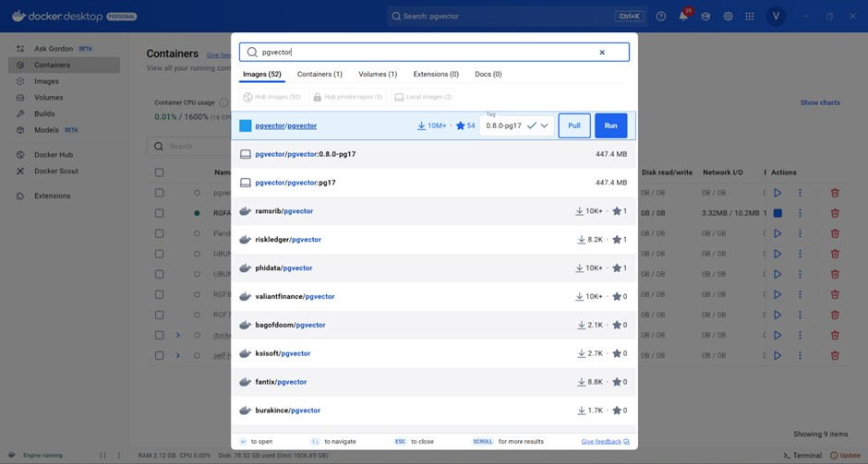Clear the pgvector search text with X

[x=602, y=52]
